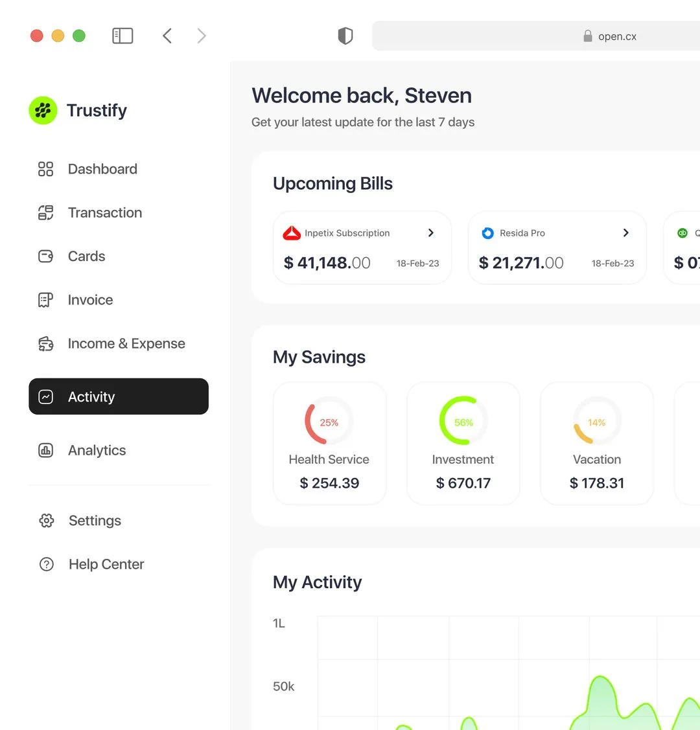The width and height of the screenshot is (700, 730).
Task: Click the lock icon in address bar
Action: pos(588,36)
